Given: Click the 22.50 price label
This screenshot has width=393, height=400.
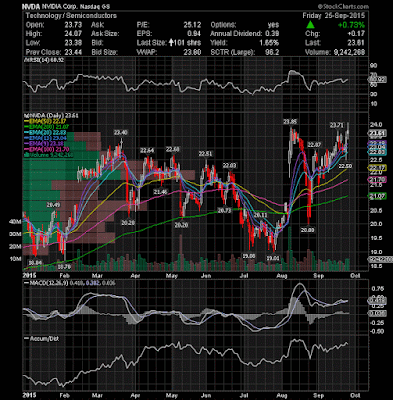Looking at the screenshot, I should click(x=345, y=166).
